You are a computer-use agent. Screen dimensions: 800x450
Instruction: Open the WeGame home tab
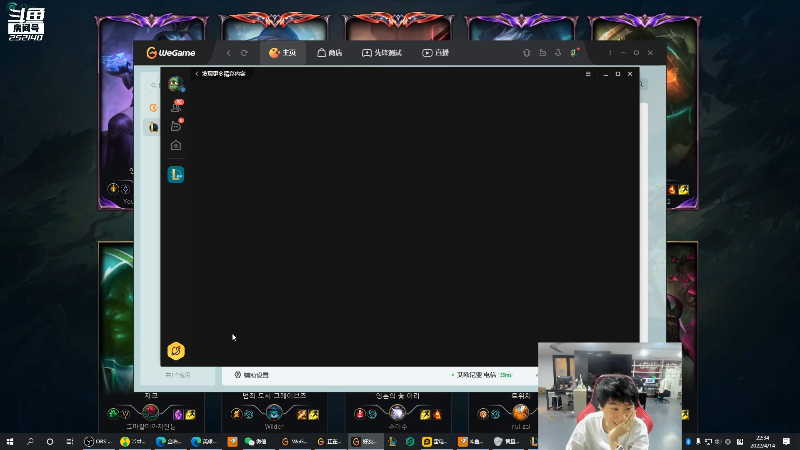pos(283,53)
